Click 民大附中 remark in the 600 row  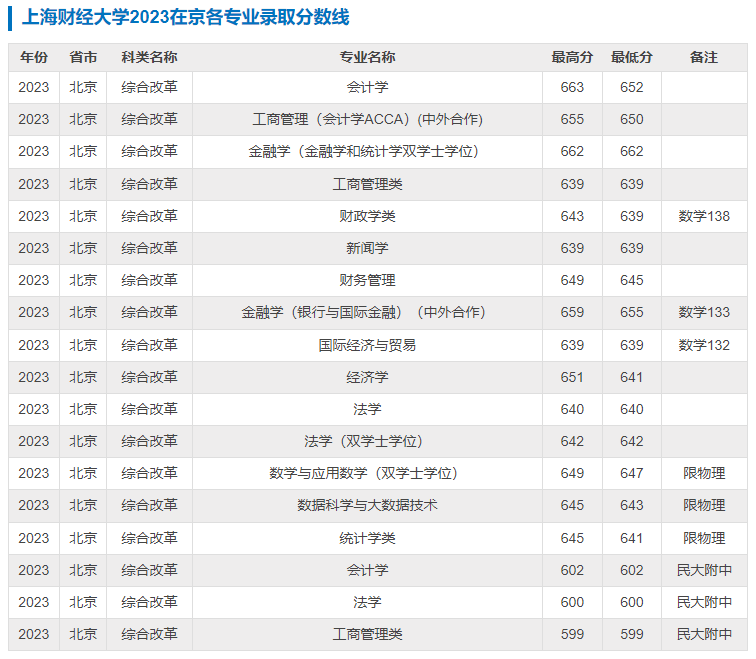coord(704,602)
